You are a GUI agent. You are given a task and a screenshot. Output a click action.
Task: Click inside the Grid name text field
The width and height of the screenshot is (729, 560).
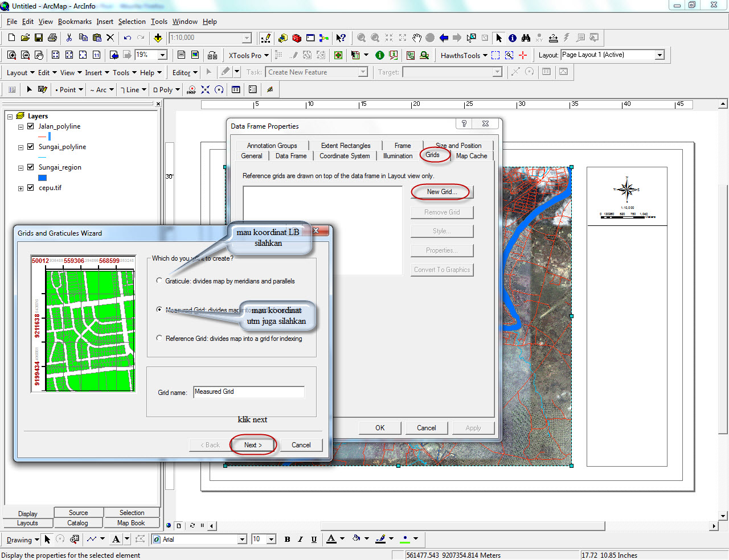[x=249, y=392]
